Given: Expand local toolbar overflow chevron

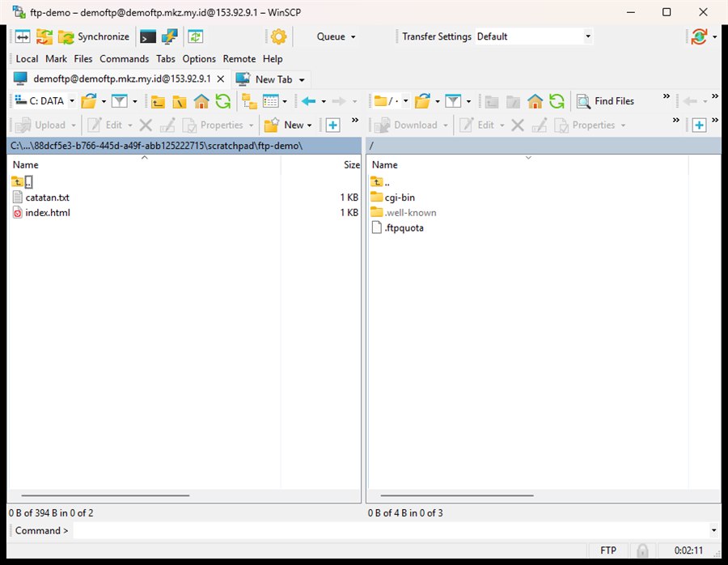Looking at the screenshot, I should pyautogui.click(x=355, y=120).
